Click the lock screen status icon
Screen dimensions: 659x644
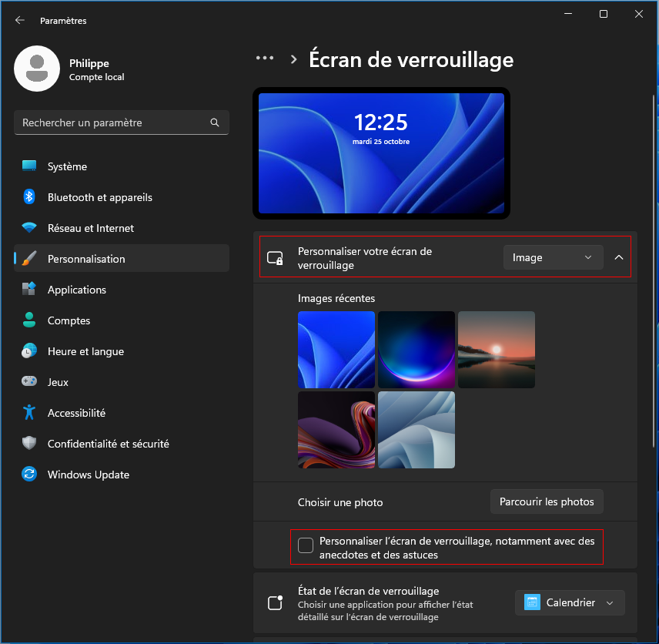(x=276, y=602)
